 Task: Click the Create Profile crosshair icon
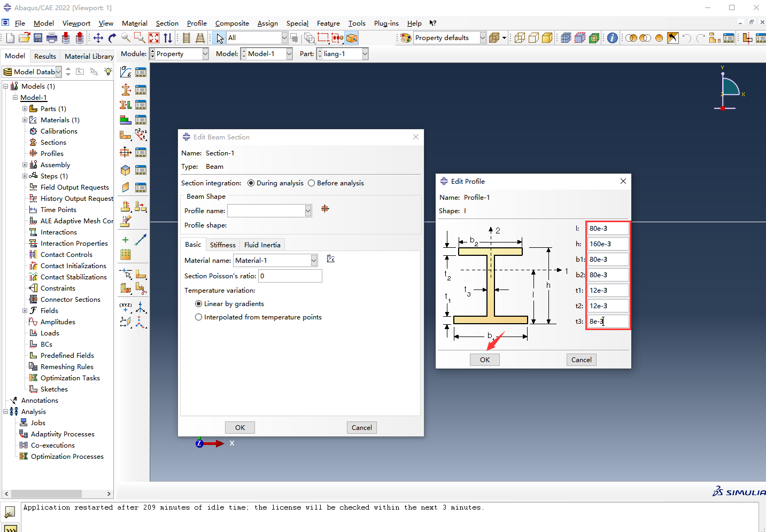tap(126, 152)
